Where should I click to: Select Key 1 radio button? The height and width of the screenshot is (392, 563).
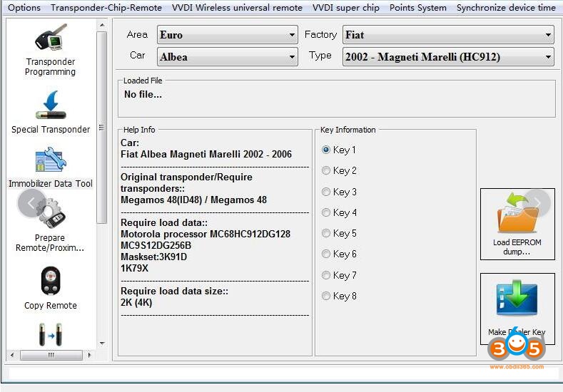(325, 150)
